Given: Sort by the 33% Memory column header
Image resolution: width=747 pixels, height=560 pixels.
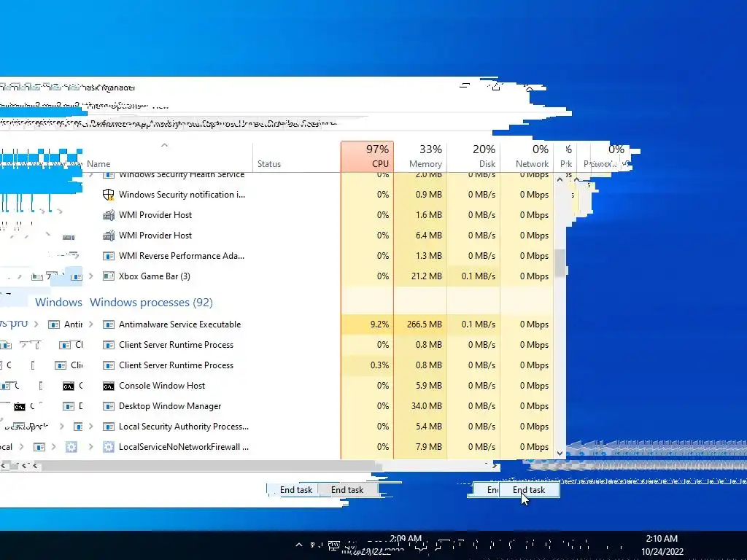Looking at the screenshot, I should coord(420,157).
